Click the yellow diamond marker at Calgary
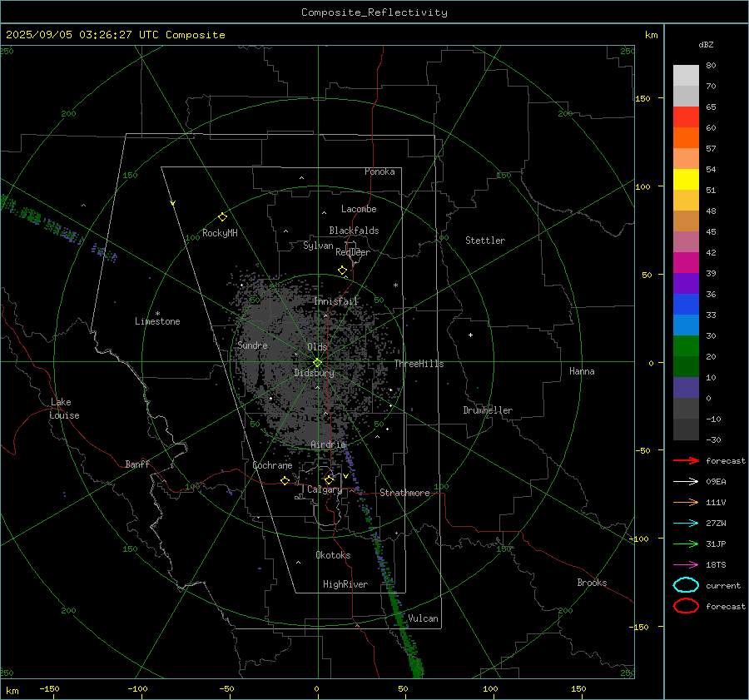 point(329,479)
